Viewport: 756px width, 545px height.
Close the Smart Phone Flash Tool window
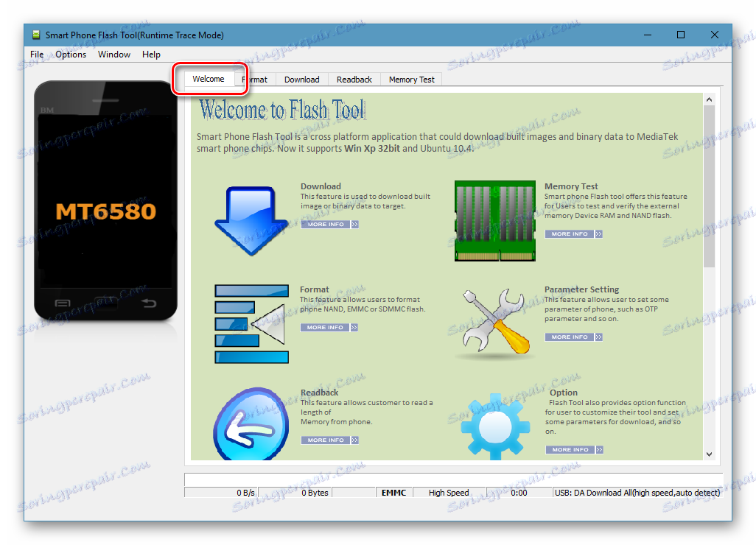click(x=715, y=35)
